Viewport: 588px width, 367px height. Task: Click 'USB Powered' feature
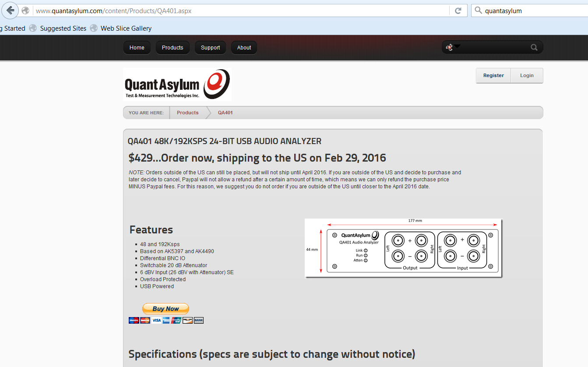pos(157,286)
